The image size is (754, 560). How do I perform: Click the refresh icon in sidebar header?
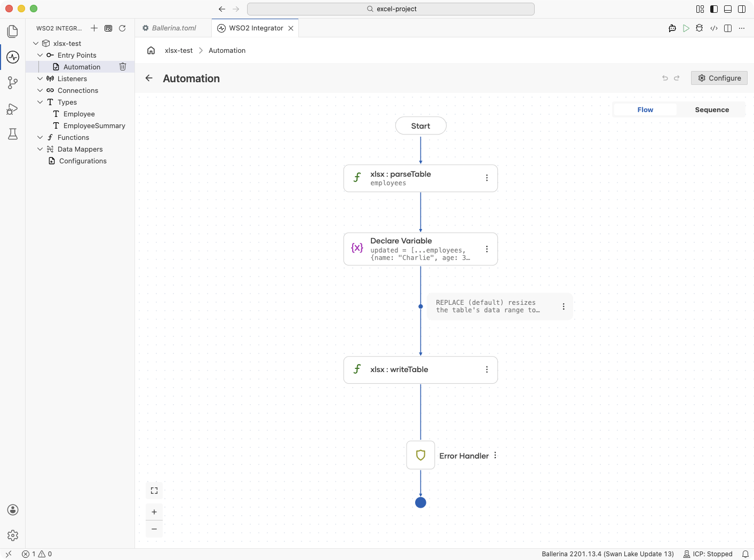pyautogui.click(x=122, y=28)
